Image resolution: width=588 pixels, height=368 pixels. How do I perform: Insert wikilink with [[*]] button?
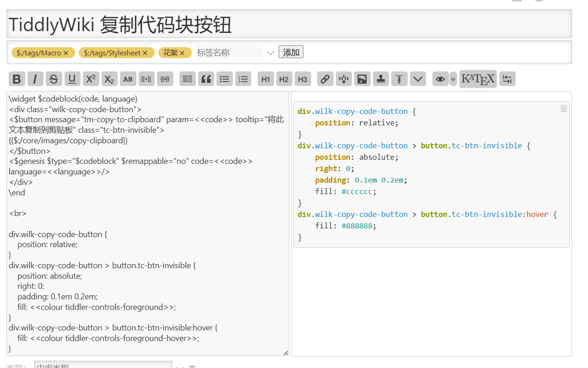tap(146, 79)
